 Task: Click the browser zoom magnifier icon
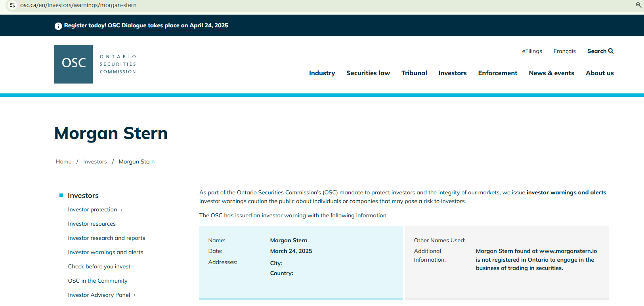click(638, 5)
